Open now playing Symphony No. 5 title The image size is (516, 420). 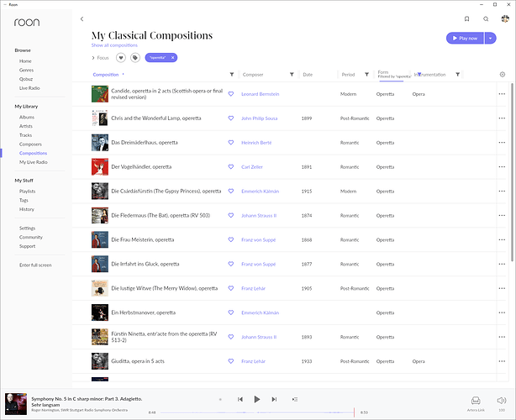click(87, 402)
